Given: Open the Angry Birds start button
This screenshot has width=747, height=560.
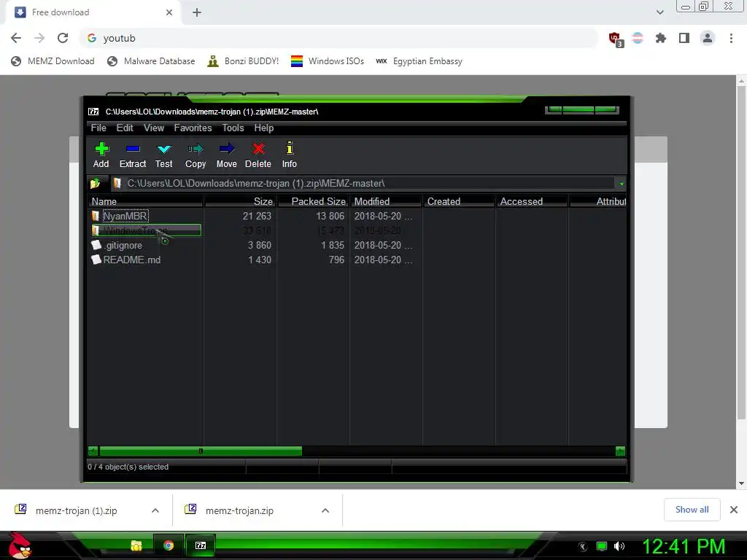Looking at the screenshot, I should (19, 545).
